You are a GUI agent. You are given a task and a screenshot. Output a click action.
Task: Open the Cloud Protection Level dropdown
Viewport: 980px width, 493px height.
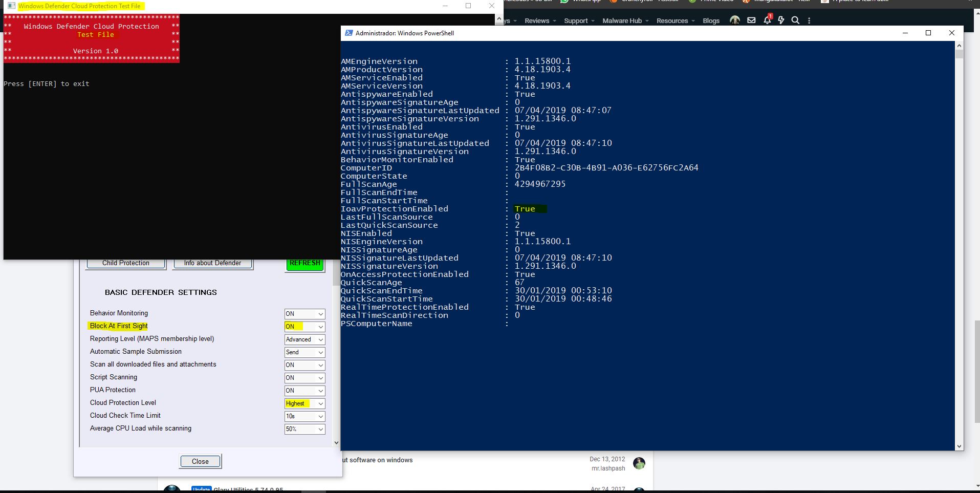pyautogui.click(x=304, y=403)
